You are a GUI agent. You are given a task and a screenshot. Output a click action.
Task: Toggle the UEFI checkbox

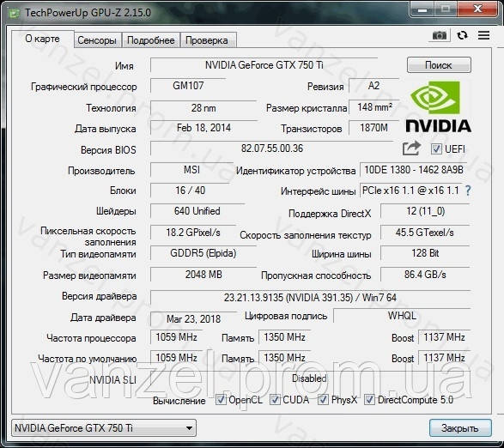pos(436,148)
